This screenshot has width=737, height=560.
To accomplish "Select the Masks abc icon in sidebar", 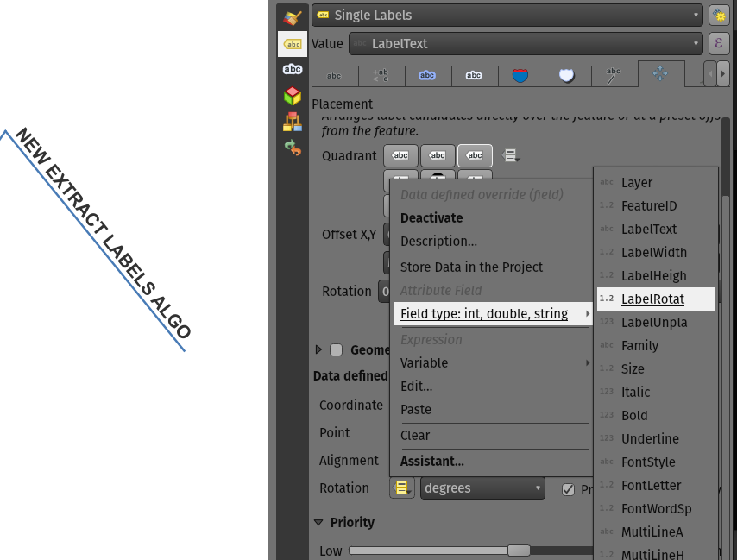I will tap(293, 68).
